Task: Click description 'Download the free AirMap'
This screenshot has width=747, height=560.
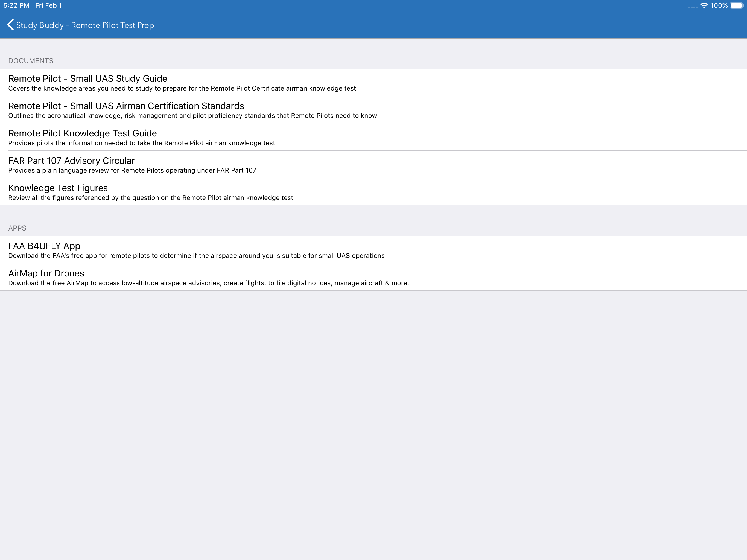Action: [208, 283]
